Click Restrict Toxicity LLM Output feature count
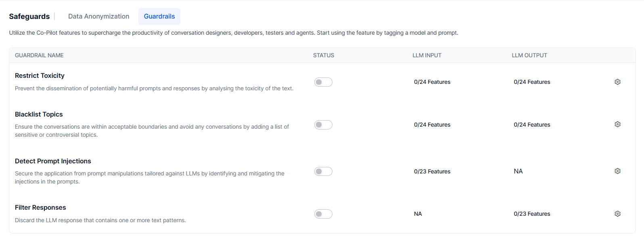Screen dimensions: 644x246 [x=532, y=82]
